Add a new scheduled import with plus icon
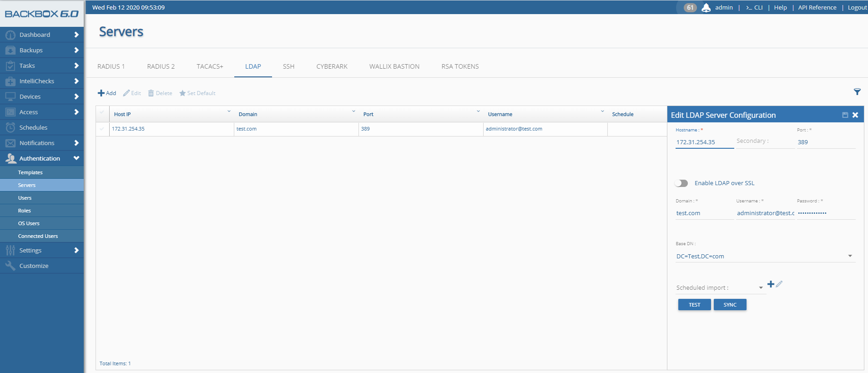Screen dimensions: 868x373 [x=771, y=284]
